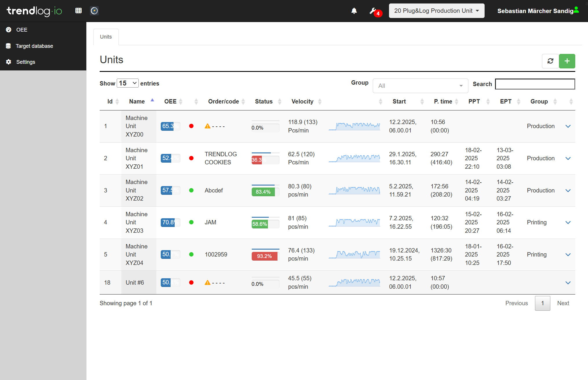Viewport: 588px width, 380px height.
Task: Expand Machine Unit XYZ00 row chevron
Action: click(x=568, y=126)
